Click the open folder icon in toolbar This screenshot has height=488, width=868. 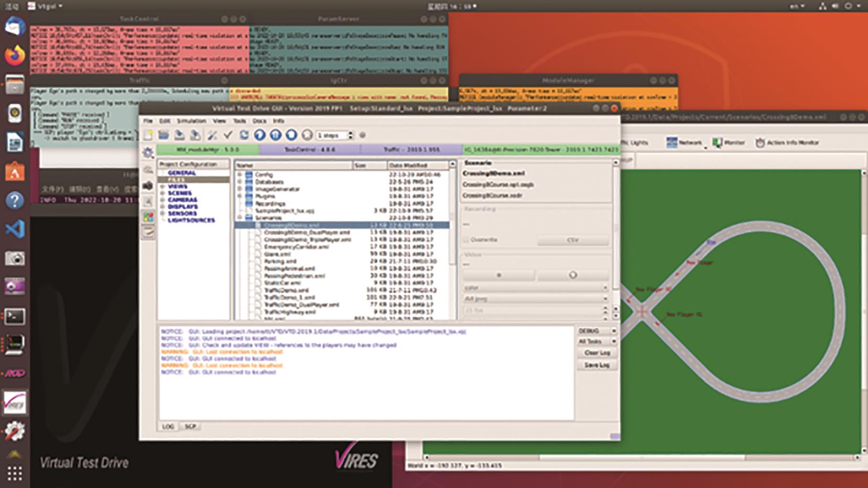point(164,135)
